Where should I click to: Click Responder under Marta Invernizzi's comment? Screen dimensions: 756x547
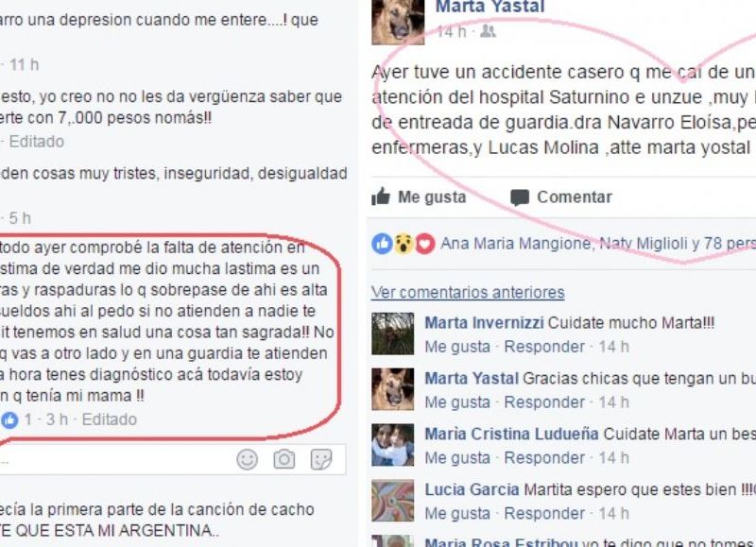click(544, 347)
